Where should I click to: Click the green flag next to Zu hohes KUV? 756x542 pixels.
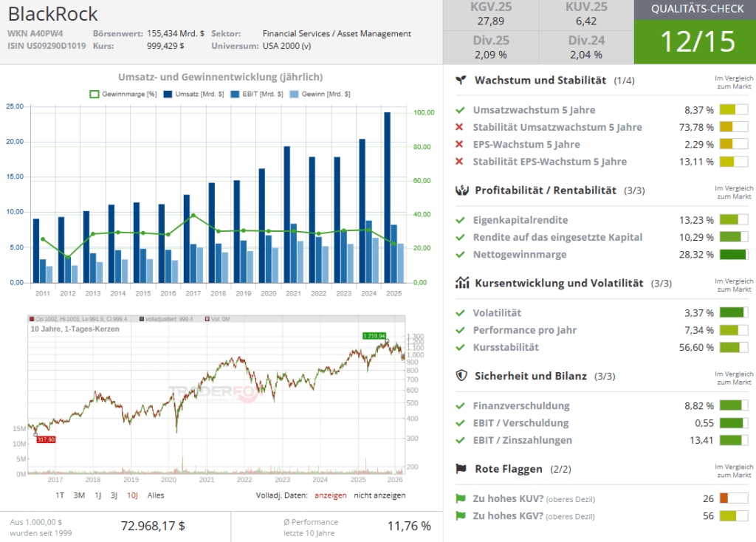461,498
